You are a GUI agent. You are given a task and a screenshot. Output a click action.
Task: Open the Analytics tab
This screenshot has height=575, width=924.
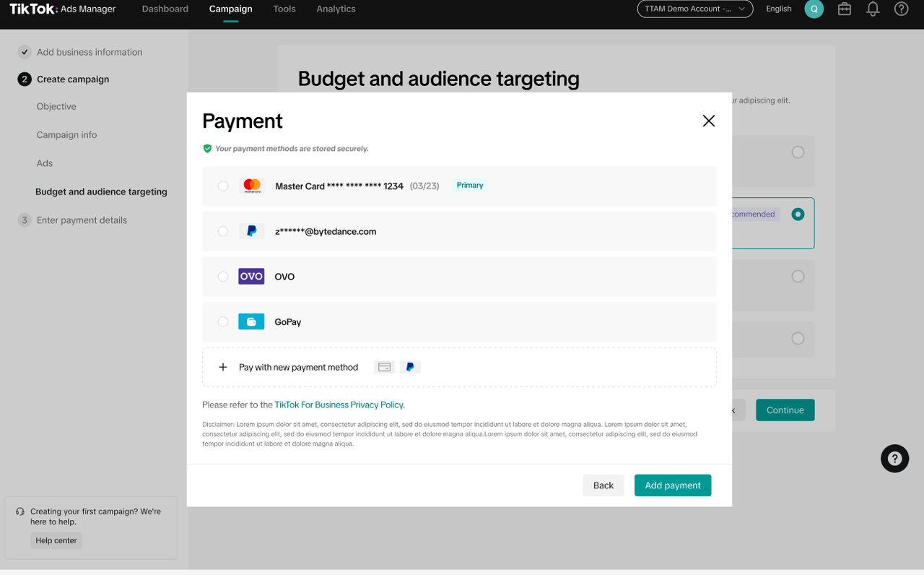pos(336,9)
